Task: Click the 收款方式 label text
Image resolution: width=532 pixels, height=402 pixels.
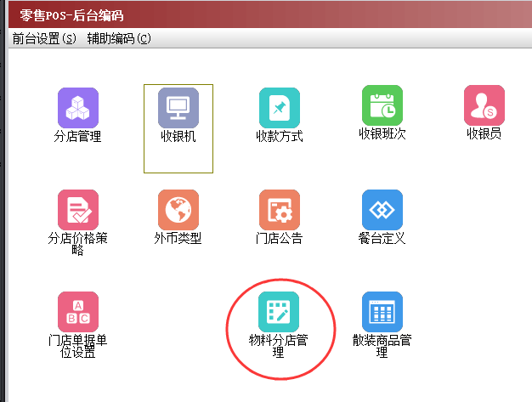Action: click(280, 136)
